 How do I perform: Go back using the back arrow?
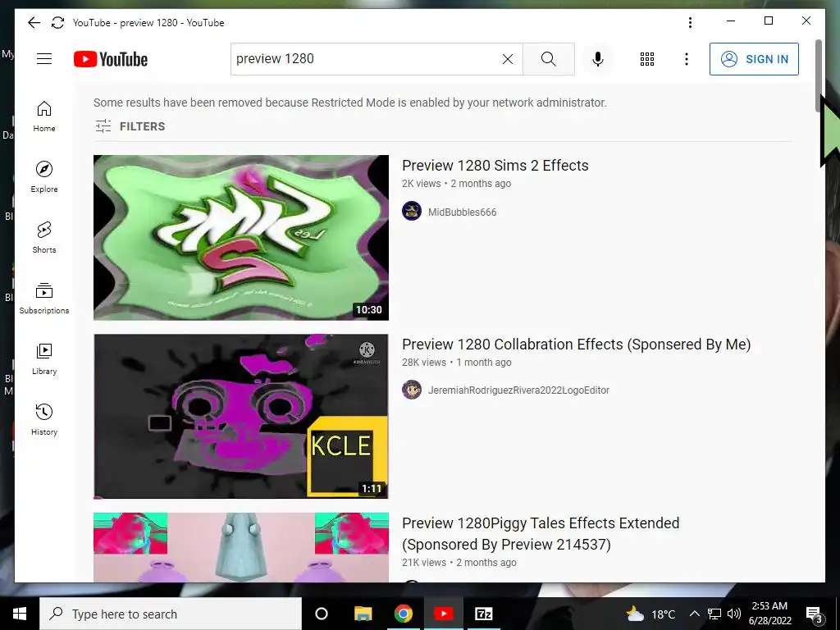coord(34,22)
